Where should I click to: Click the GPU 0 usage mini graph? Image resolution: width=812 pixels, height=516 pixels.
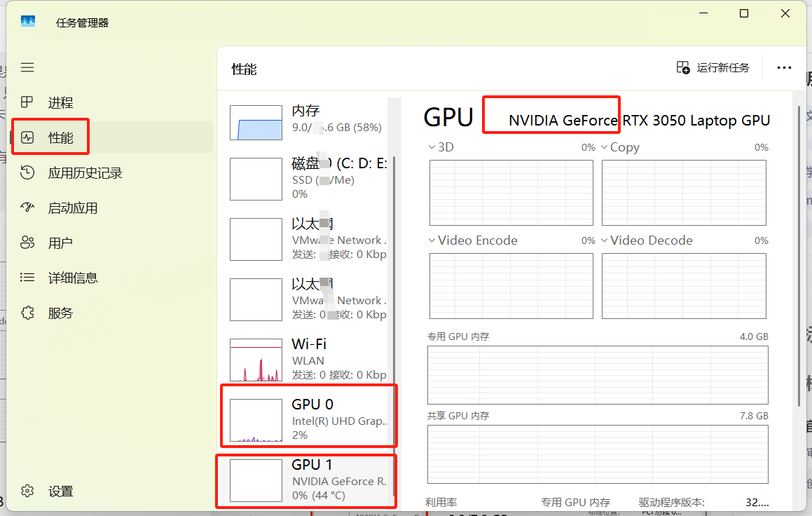(x=256, y=420)
